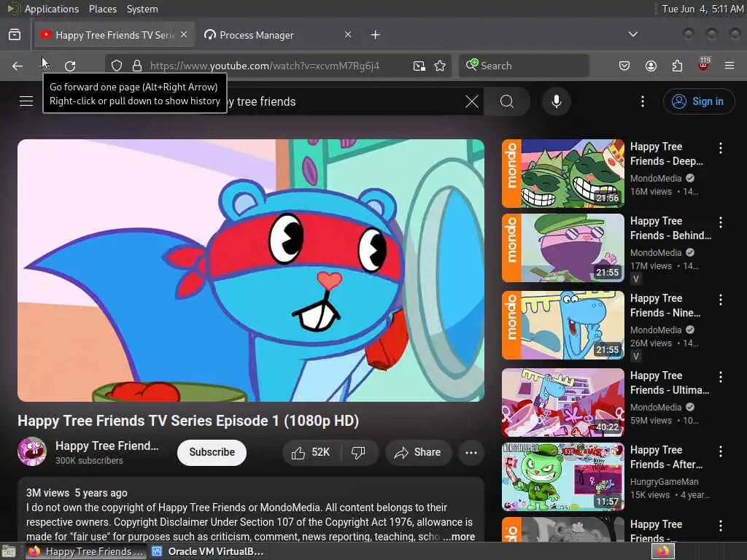This screenshot has height=560, width=747.
Task: Reload the current YouTube page
Action: tap(70, 66)
